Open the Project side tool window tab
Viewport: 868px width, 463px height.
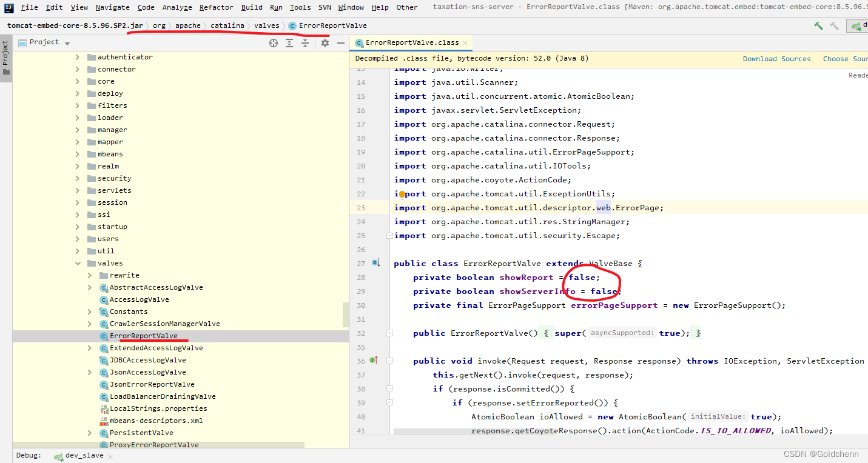[6, 58]
